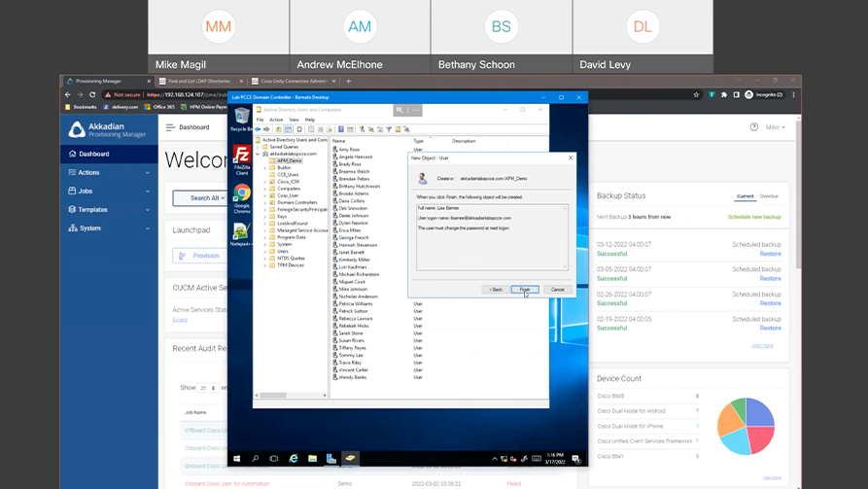Open the Google Chrome desktop shortcut

pos(241,199)
